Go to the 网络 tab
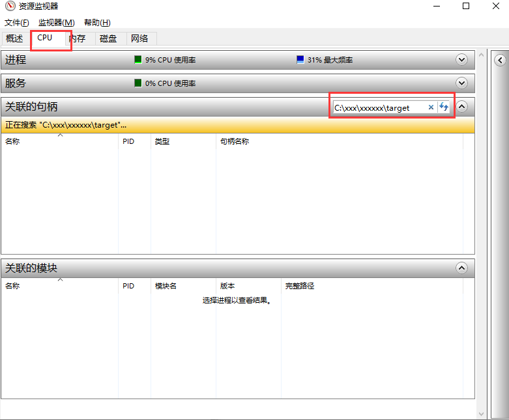This screenshot has height=420, width=509. (x=139, y=38)
